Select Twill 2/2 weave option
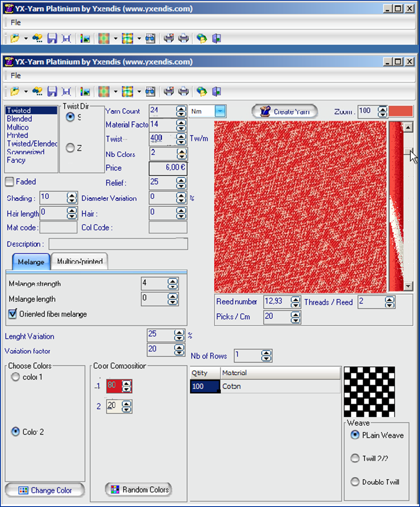The height and width of the screenshot is (507, 420). pyautogui.click(x=355, y=458)
